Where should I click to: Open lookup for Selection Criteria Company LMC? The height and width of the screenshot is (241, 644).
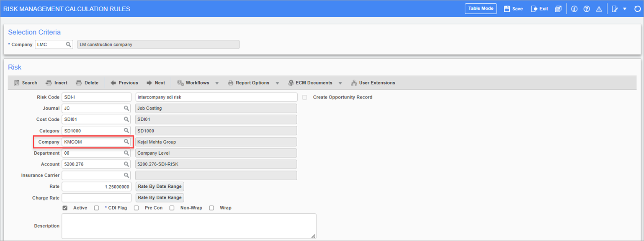(68, 44)
